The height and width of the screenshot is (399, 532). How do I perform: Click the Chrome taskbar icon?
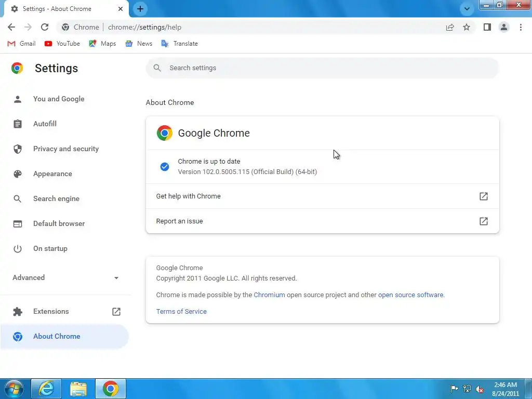click(111, 389)
